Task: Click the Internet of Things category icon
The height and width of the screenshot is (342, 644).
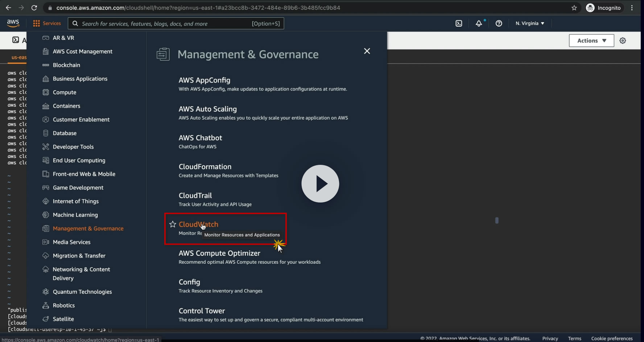Action: [x=46, y=201]
